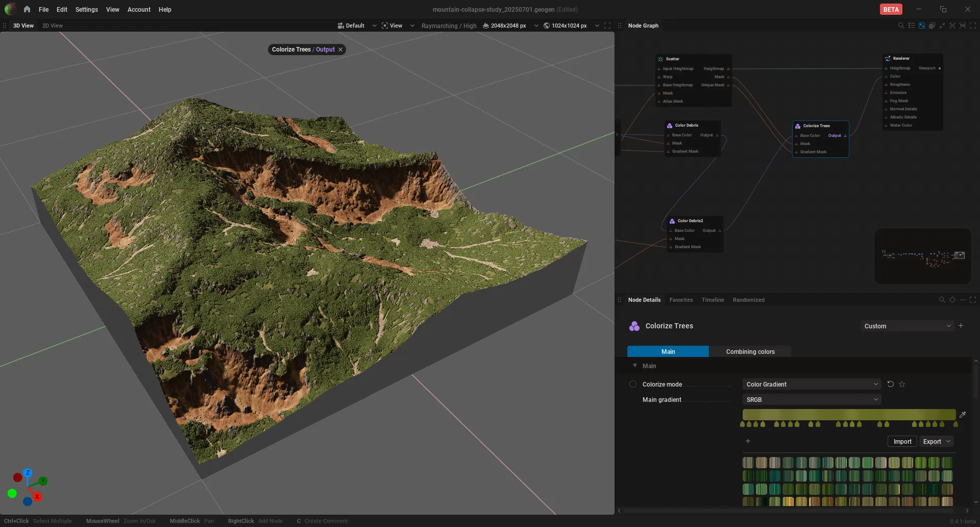The image size is (980, 527).
Task: Click the Export gradient button
Action: 936,441
